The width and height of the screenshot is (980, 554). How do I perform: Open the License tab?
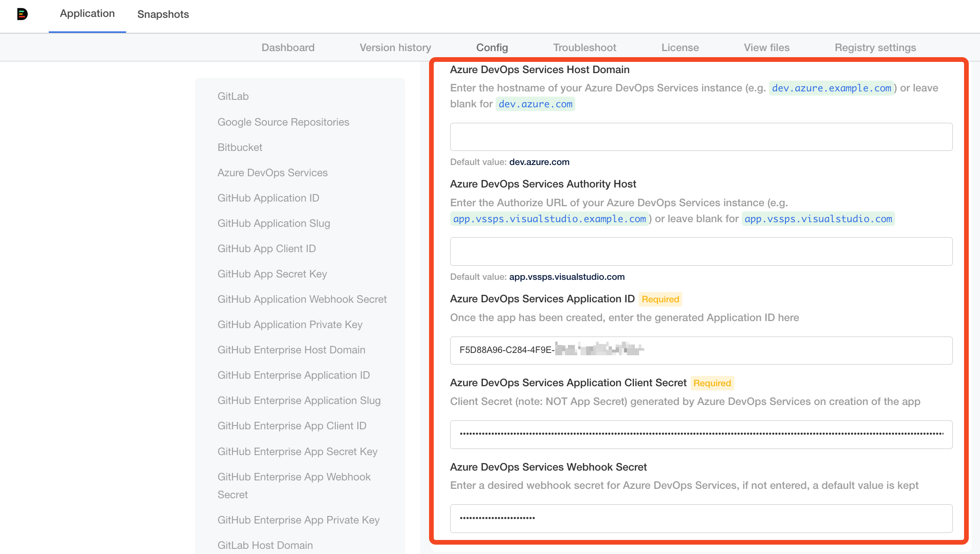tap(680, 47)
